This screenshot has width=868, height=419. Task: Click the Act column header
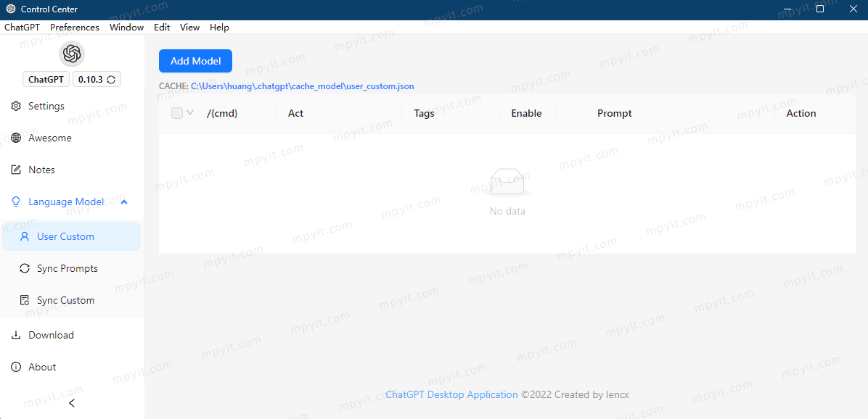[295, 113]
